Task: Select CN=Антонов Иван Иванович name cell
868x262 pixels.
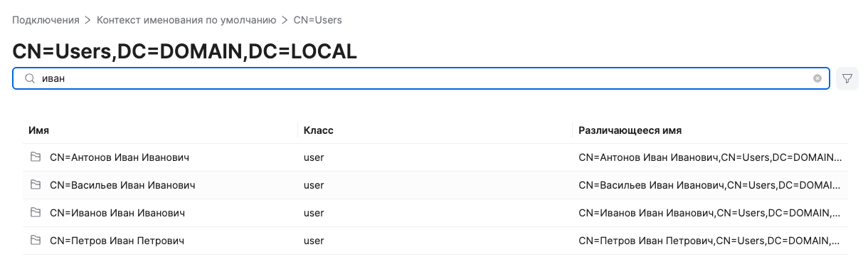Action: tap(120, 157)
